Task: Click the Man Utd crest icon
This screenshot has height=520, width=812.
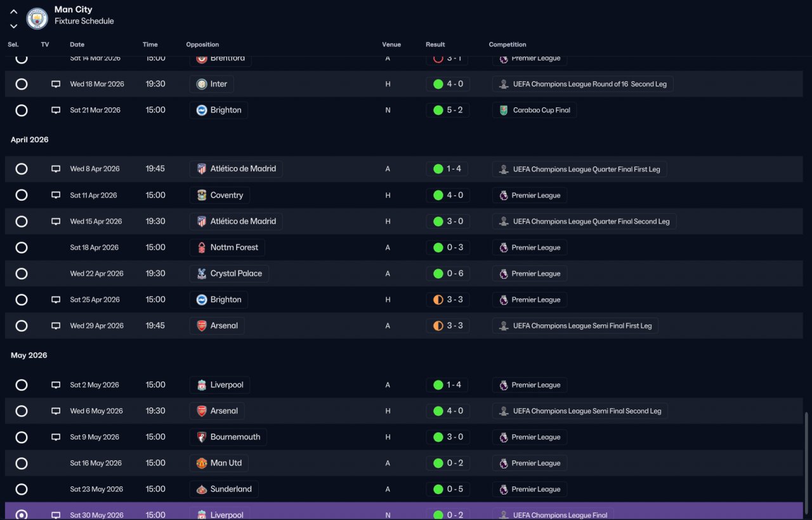Action: coord(202,463)
